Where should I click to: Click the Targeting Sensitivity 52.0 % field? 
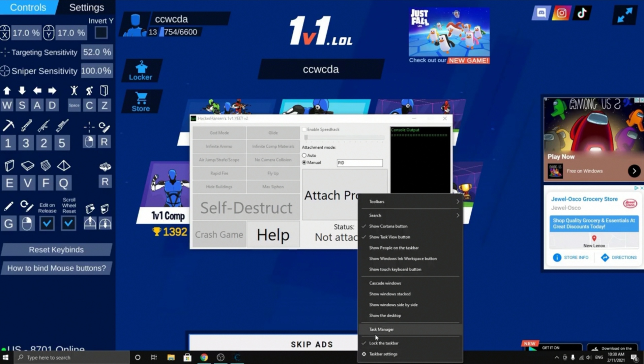tap(97, 52)
